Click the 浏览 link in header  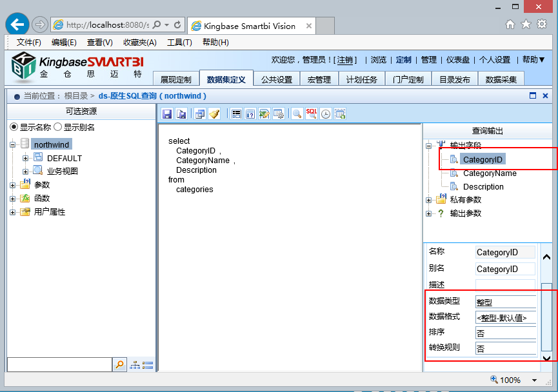(x=378, y=60)
